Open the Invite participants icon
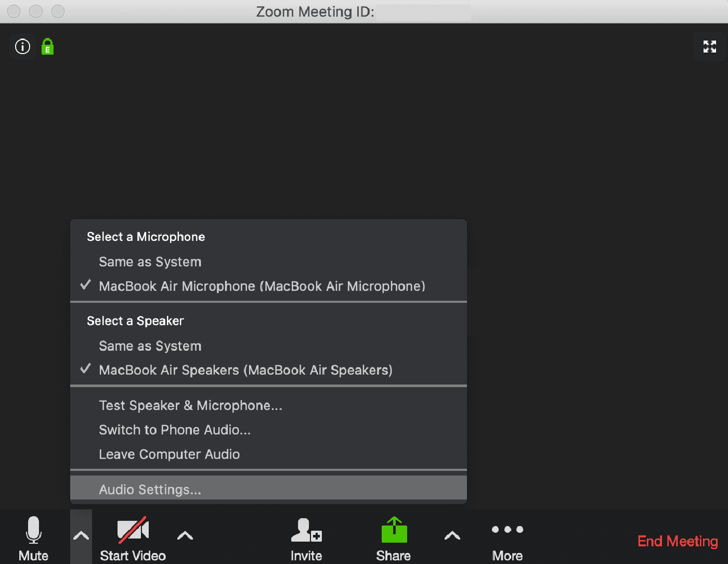728x564 pixels. 306,531
